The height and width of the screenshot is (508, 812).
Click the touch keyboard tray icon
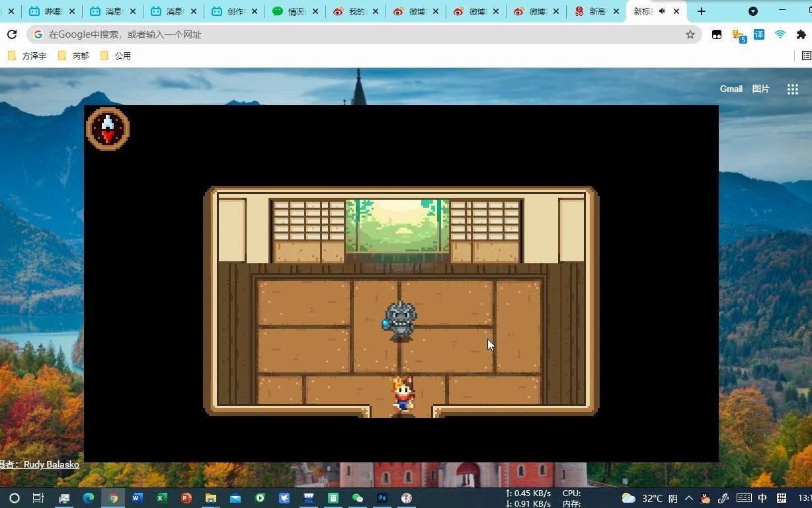(x=743, y=498)
